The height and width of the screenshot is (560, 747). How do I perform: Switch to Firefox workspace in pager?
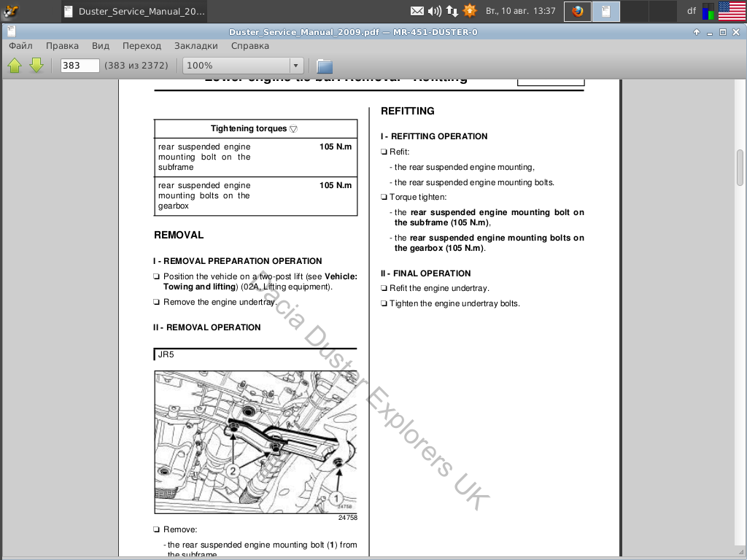click(578, 12)
